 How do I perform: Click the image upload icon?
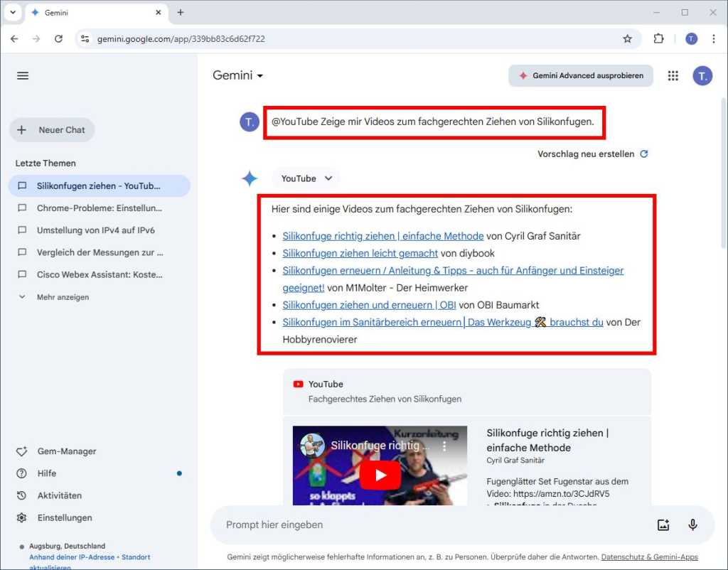663,525
